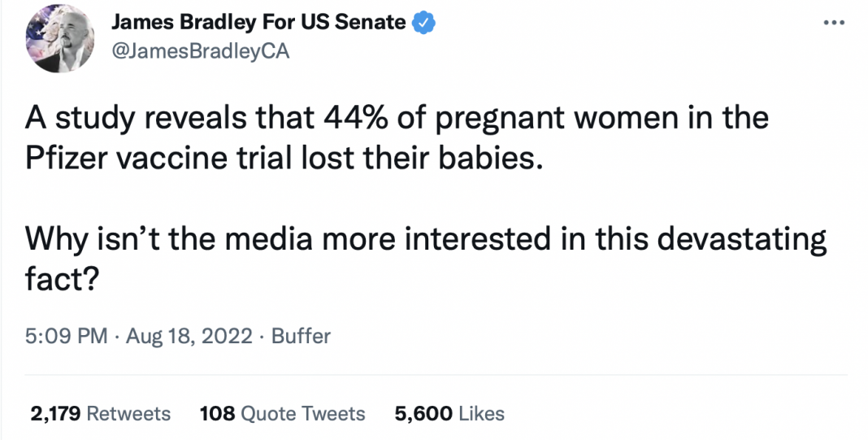Image resolution: width=868 pixels, height=440 pixels.
Task: Open the tweet's three-dot more options menu
Action: pyautogui.click(x=835, y=23)
